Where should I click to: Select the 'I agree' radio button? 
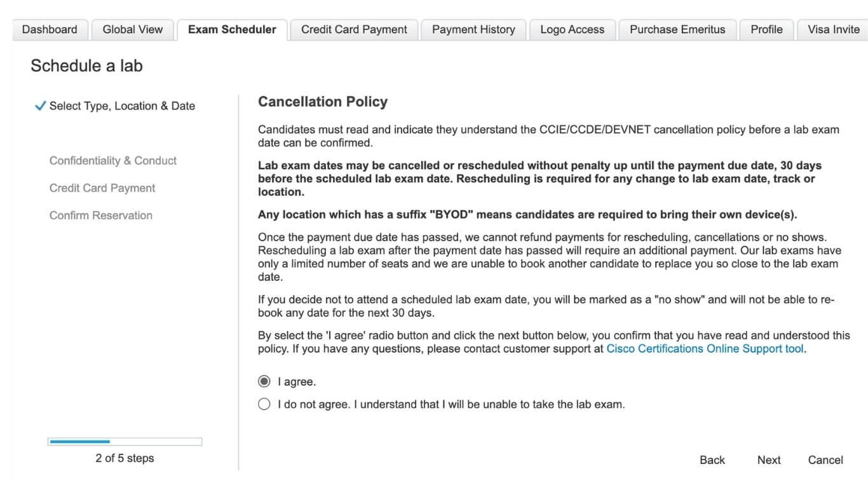tap(264, 382)
